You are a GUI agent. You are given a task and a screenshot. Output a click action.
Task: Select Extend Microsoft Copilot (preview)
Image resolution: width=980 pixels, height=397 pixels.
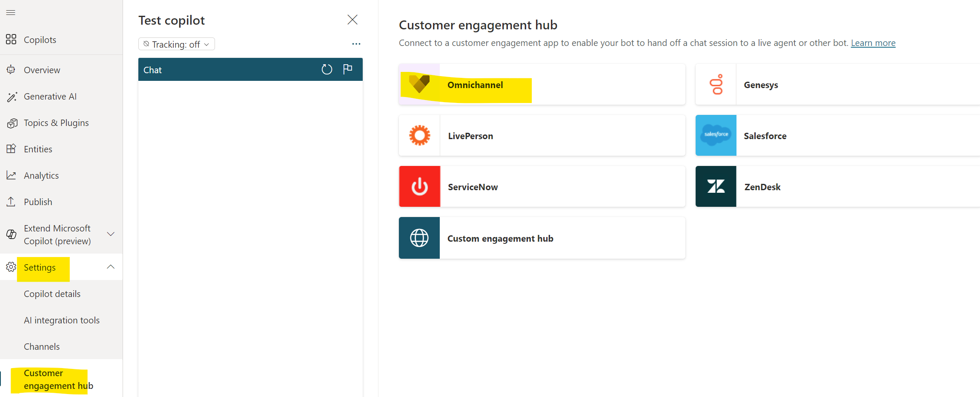point(57,234)
